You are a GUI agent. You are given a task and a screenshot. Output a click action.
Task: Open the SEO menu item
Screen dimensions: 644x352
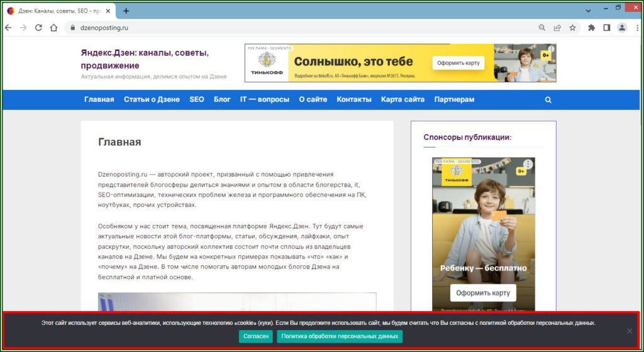pos(197,99)
